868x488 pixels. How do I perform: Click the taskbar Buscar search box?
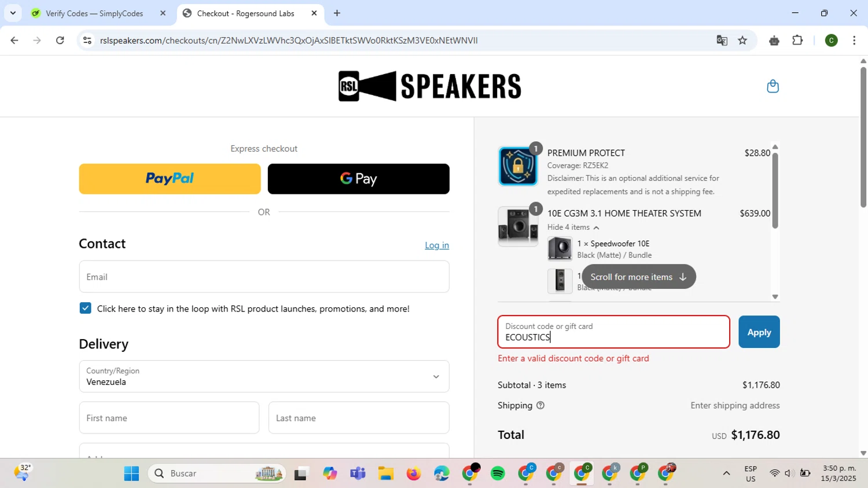tap(217, 474)
